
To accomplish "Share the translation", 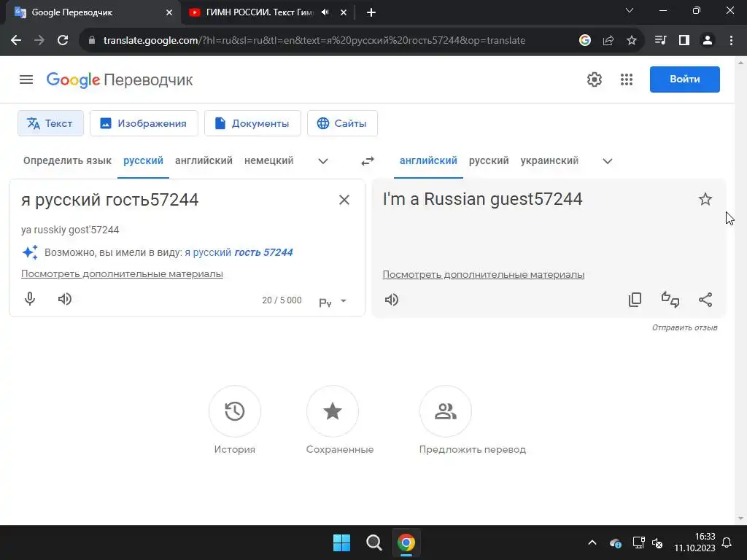I will tap(705, 300).
